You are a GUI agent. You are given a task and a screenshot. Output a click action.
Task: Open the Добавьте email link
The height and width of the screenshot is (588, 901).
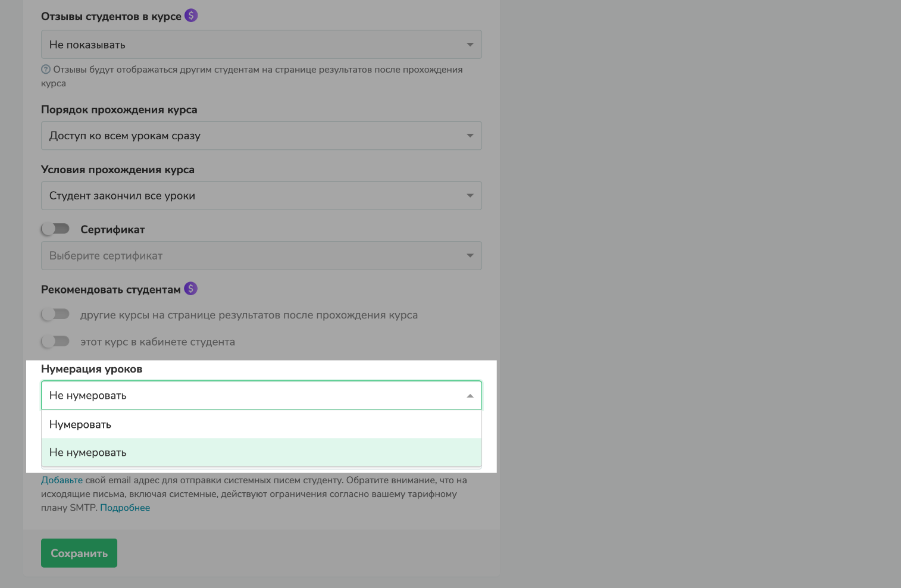coord(62,480)
